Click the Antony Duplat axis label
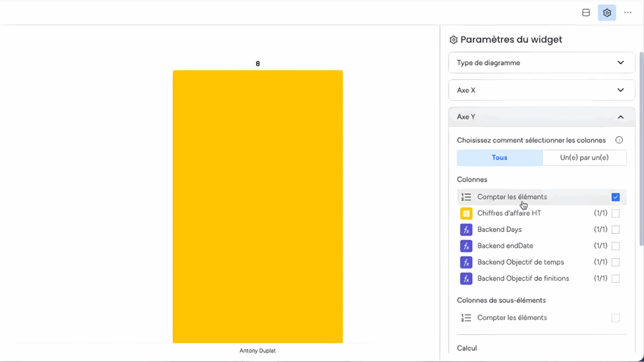 (x=257, y=351)
